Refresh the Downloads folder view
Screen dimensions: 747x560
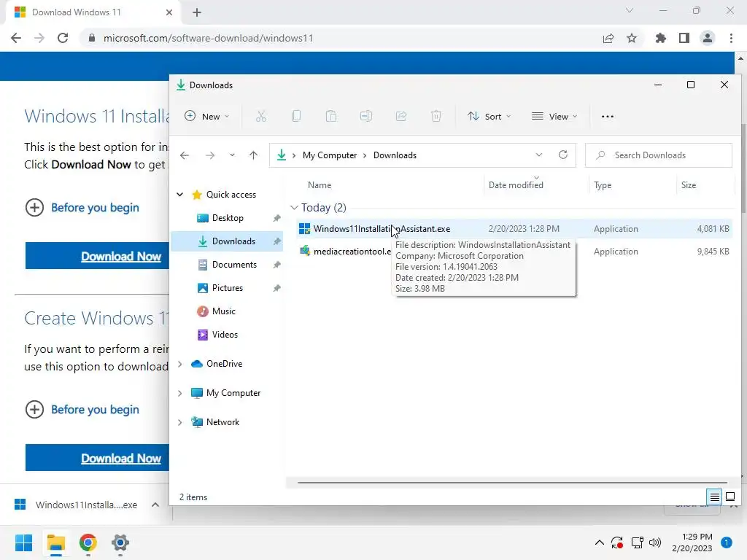click(x=563, y=155)
